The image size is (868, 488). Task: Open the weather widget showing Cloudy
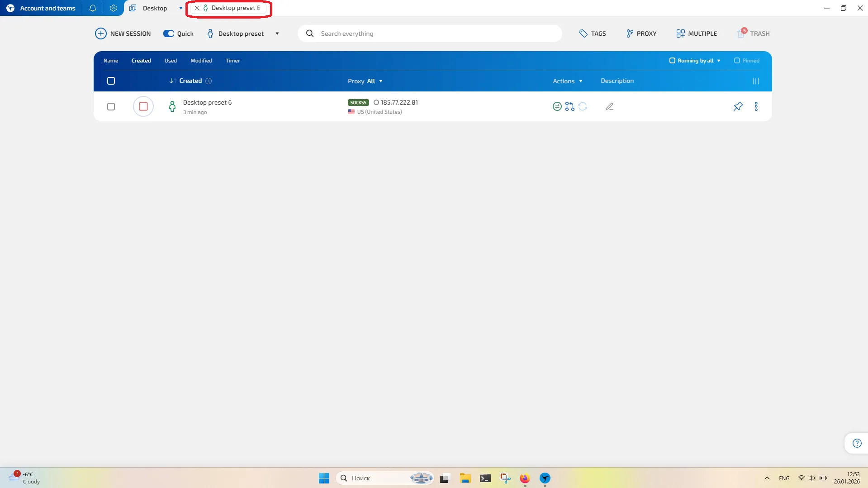25,478
